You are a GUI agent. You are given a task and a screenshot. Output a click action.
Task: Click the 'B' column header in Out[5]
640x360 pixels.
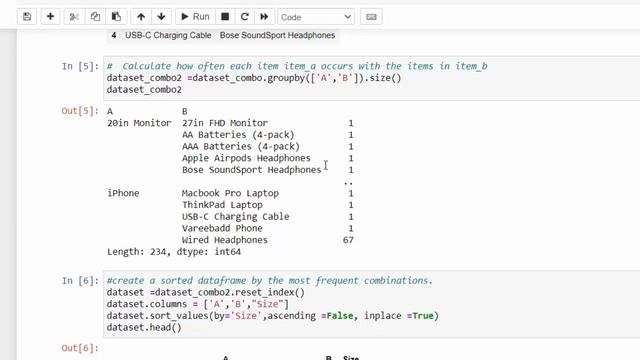[x=184, y=111]
